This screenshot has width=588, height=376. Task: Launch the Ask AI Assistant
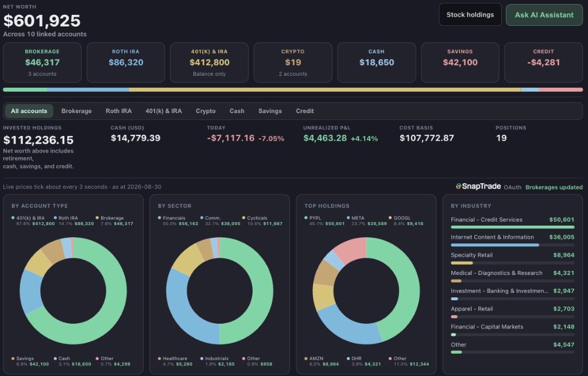(544, 15)
